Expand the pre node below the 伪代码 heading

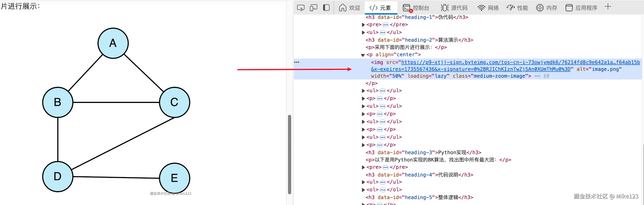click(363, 25)
